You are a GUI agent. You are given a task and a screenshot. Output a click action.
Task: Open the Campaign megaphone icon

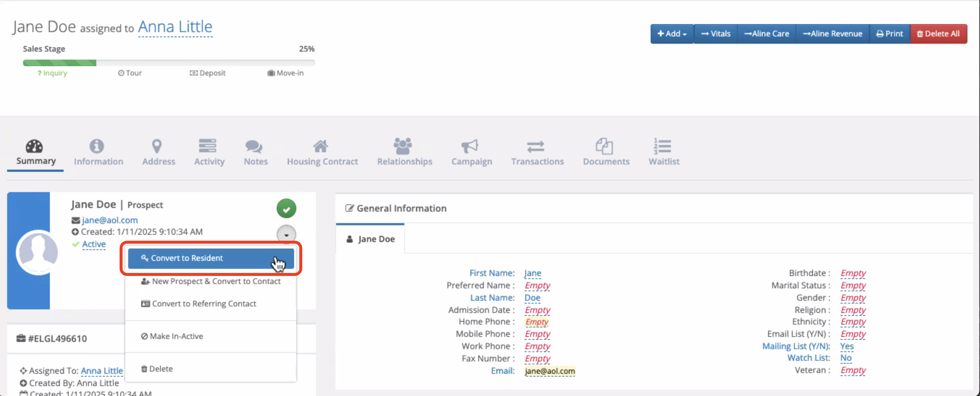pos(469,146)
